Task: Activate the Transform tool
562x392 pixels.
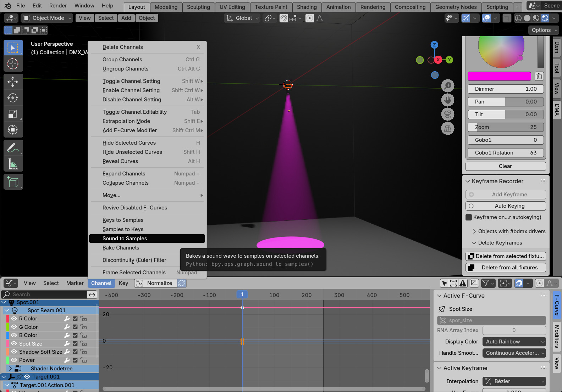Action: [13, 130]
